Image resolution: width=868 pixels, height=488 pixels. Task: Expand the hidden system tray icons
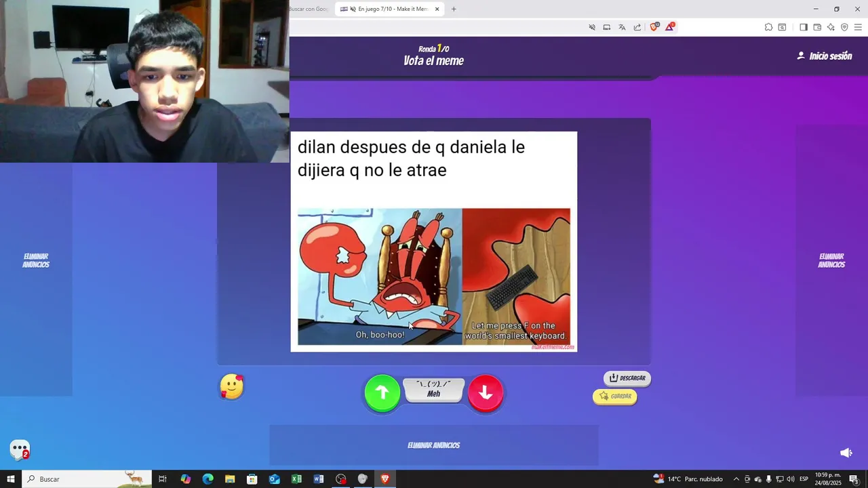pyautogui.click(x=736, y=479)
